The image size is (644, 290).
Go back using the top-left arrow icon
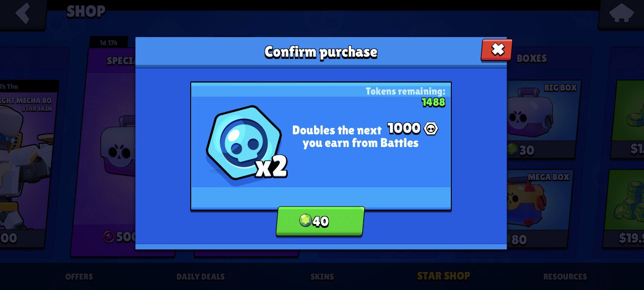(23, 14)
